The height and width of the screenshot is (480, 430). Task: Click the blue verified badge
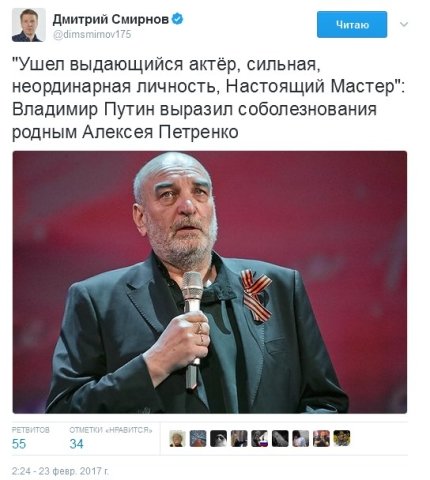[177, 19]
